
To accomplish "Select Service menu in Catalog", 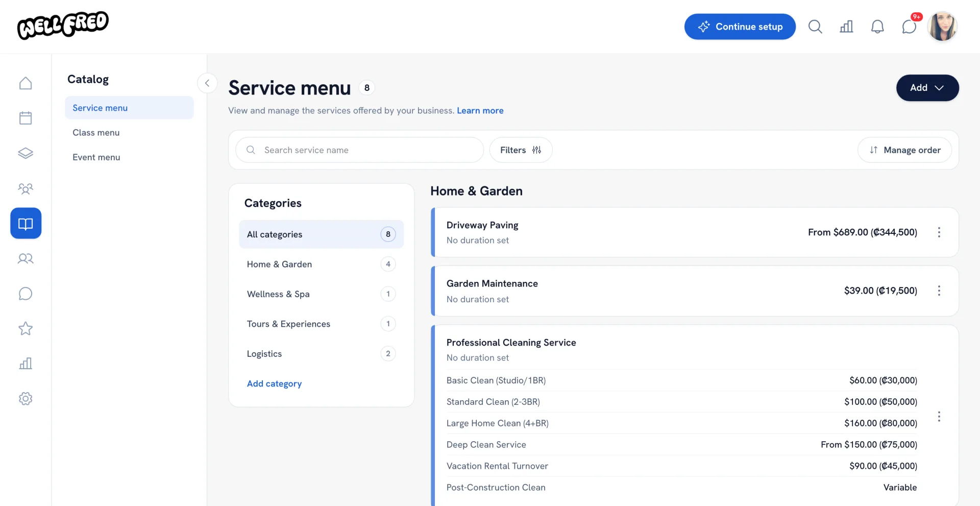I will 129,108.
